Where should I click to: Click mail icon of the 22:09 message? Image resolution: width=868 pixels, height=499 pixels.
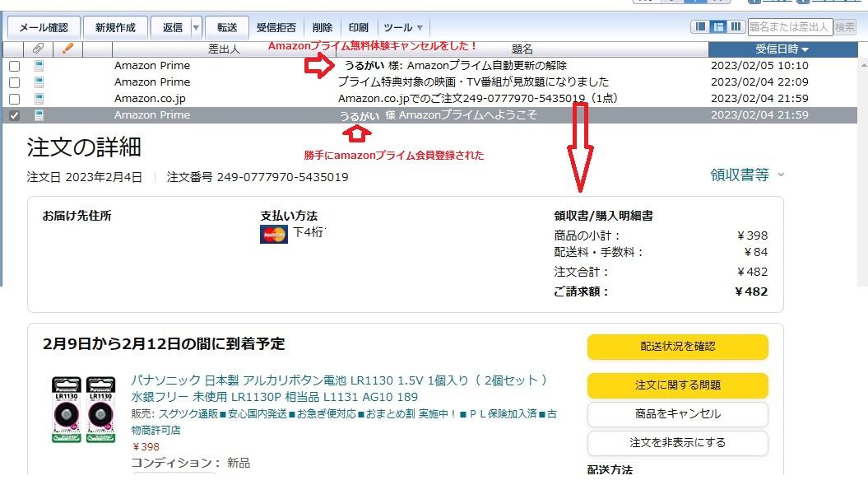[39, 82]
